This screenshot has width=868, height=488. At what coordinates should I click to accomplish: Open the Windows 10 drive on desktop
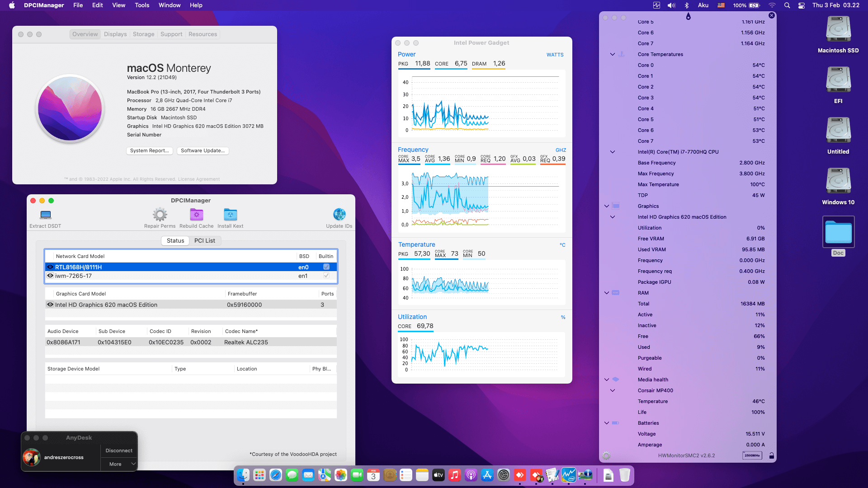point(838,181)
